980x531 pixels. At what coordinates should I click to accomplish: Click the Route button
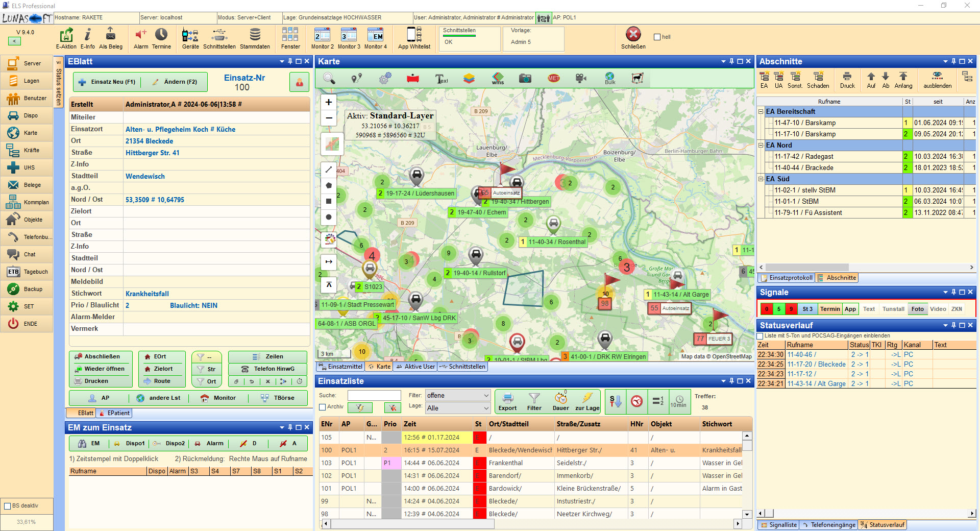161,381
